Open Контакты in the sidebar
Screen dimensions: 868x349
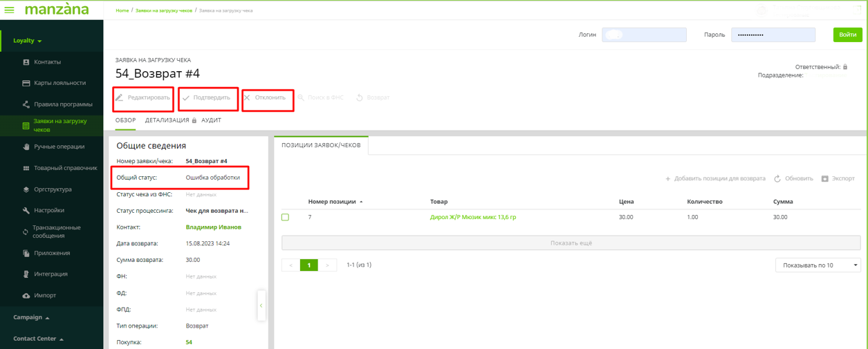pyautogui.click(x=47, y=62)
